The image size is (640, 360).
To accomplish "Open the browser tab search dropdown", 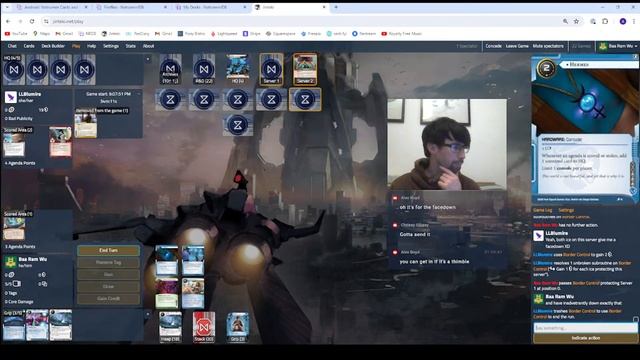I will click(x=8, y=7).
